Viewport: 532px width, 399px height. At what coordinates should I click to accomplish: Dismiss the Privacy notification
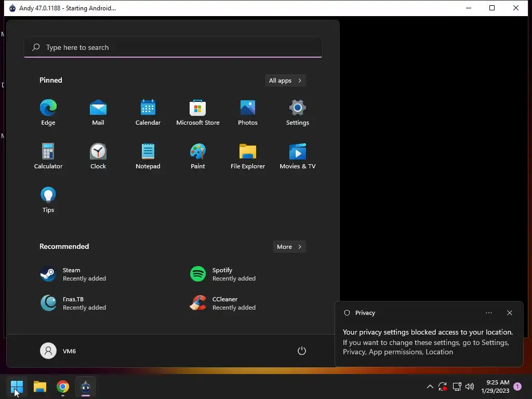(510, 313)
